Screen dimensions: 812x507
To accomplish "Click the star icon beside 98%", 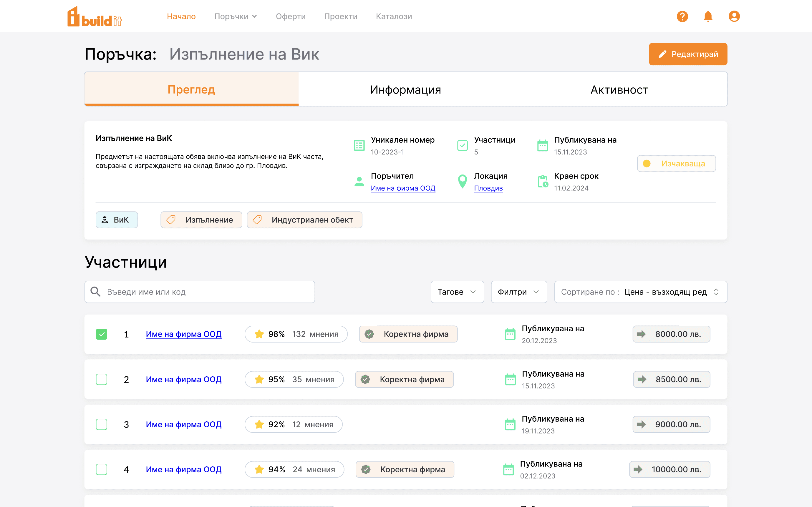I will coord(259,334).
